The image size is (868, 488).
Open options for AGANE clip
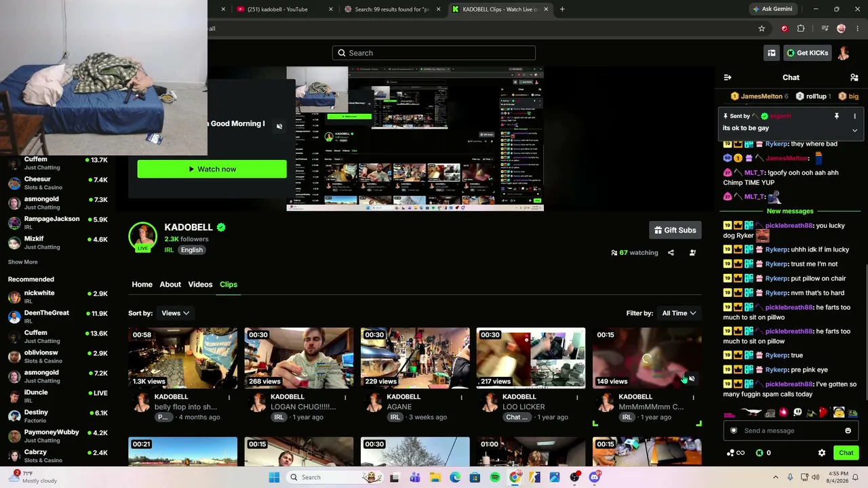(461, 397)
